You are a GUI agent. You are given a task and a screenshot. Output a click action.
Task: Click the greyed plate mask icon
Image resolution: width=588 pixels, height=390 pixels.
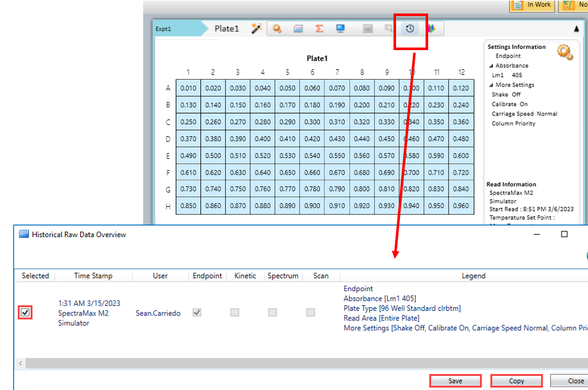click(x=367, y=28)
